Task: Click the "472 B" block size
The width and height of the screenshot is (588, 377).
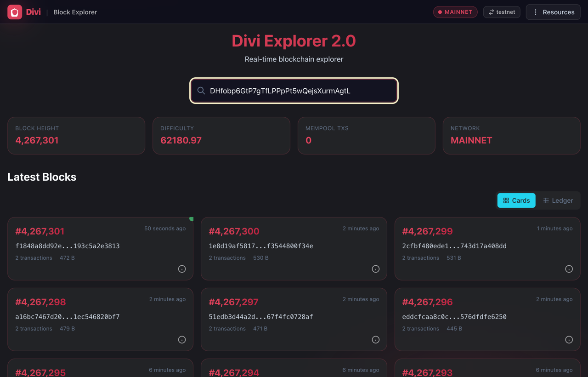Action: pyautogui.click(x=67, y=258)
